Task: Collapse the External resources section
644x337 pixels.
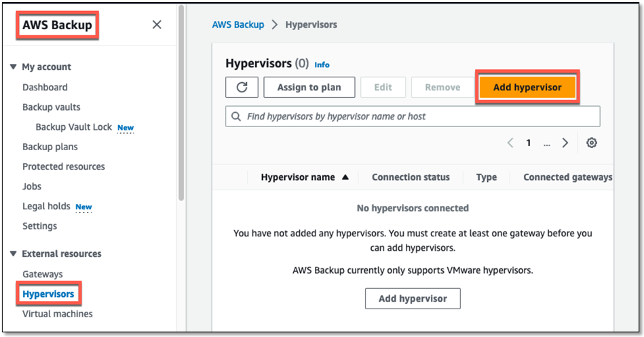Action: tap(13, 253)
